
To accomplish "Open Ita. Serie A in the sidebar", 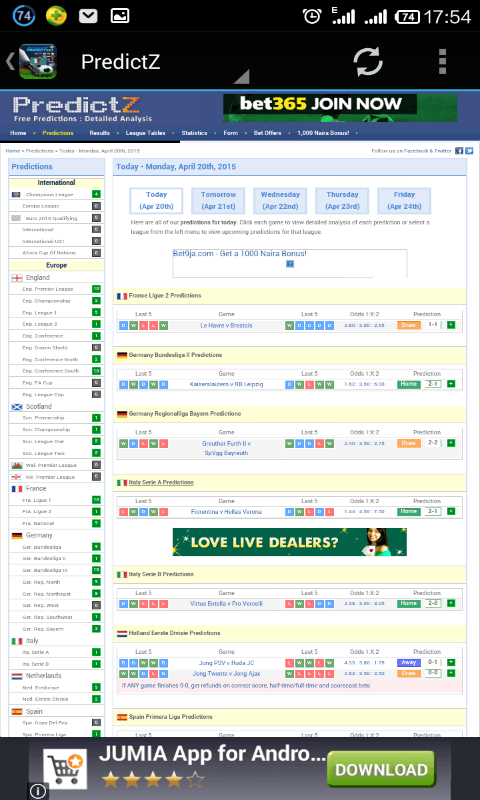I will coord(36,653).
